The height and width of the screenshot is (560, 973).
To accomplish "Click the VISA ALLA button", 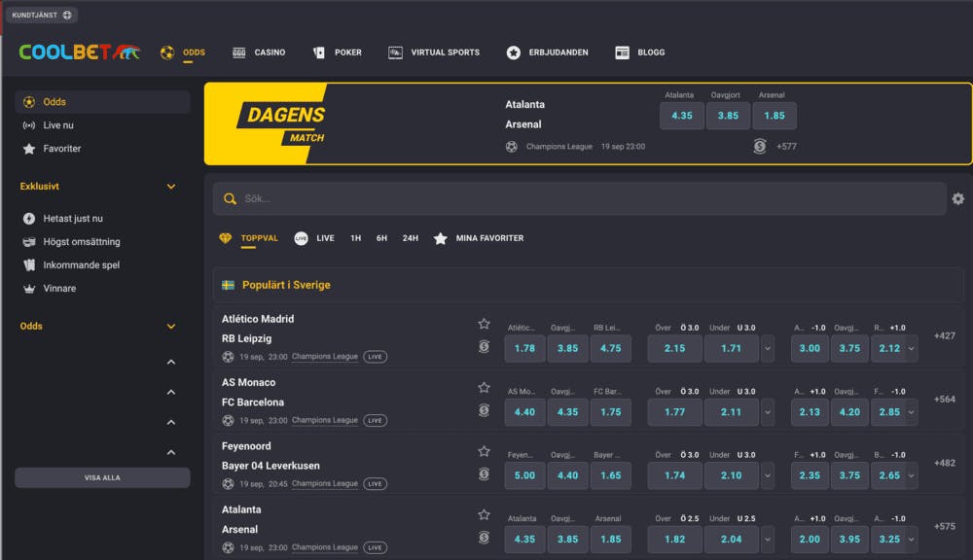I will pyautogui.click(x=102, y=477).
